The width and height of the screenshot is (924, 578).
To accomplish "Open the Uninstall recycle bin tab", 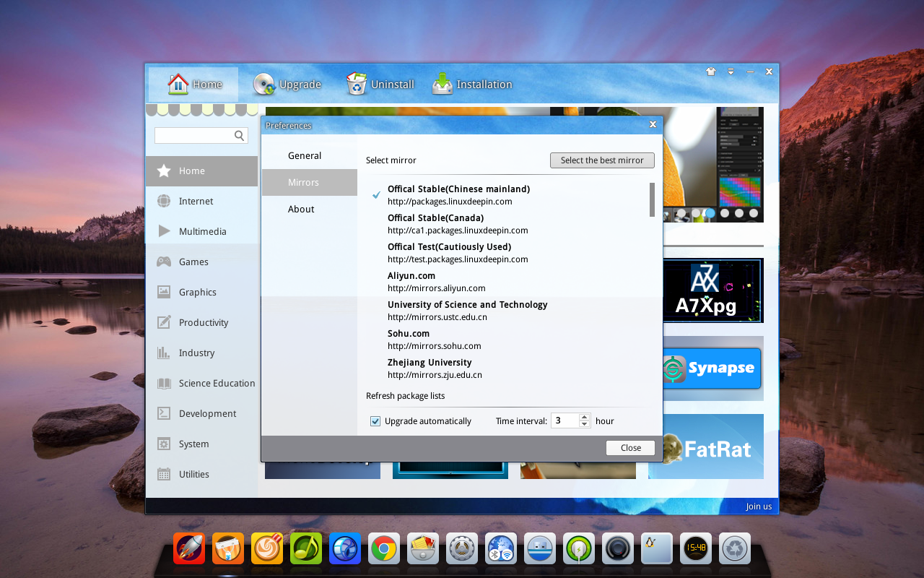I will [x=380, y=85].
